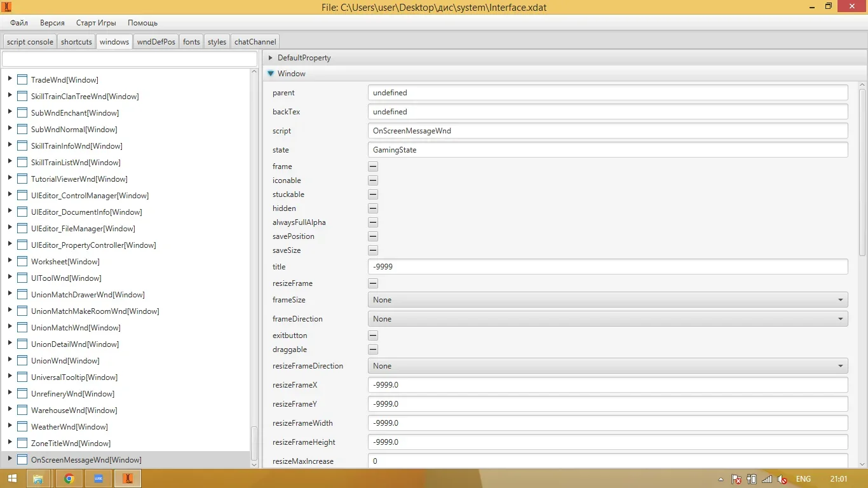Screen dimensions: 868x488
Task: Click the icon next to UnionWnd
Action: coord(22,361)
